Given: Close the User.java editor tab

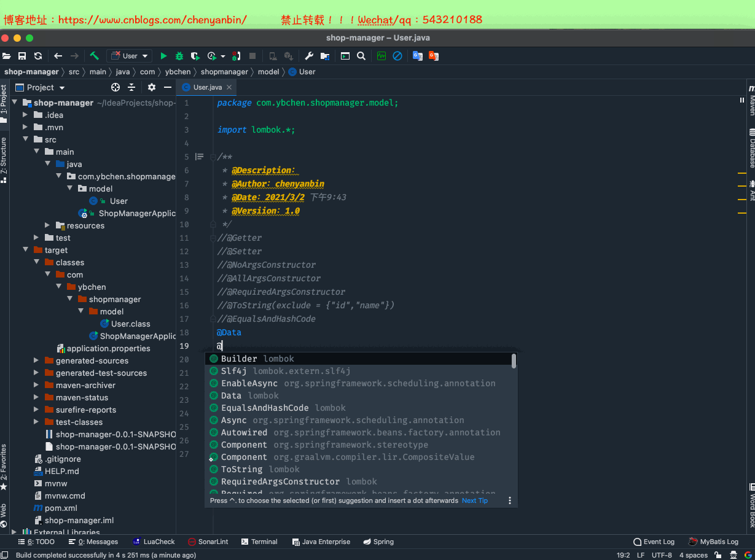Looking at the screenshot, I should click(x=229, y=87).
